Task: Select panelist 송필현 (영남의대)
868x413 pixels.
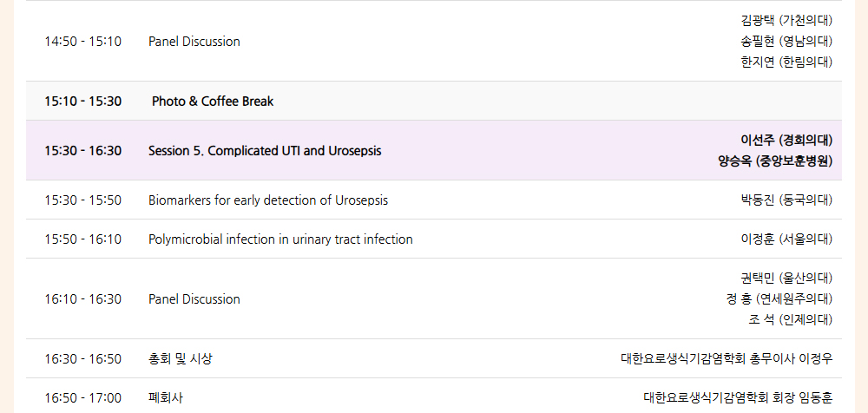Action: 786,42
